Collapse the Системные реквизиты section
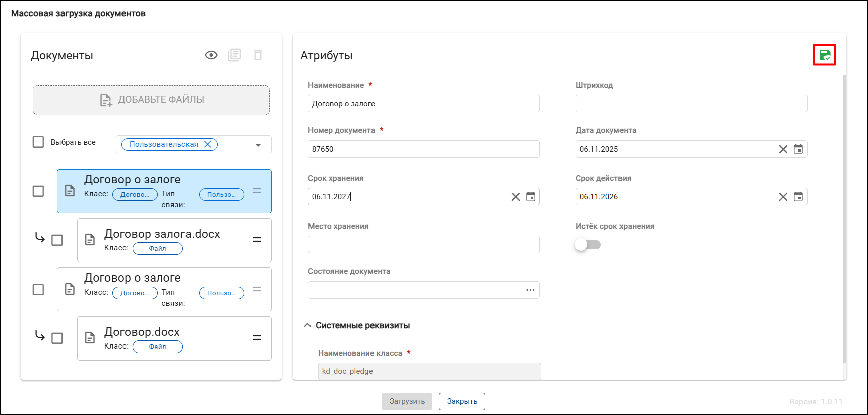Image resolution: width=868 pixels, height=415 pixels. [307, 325]
